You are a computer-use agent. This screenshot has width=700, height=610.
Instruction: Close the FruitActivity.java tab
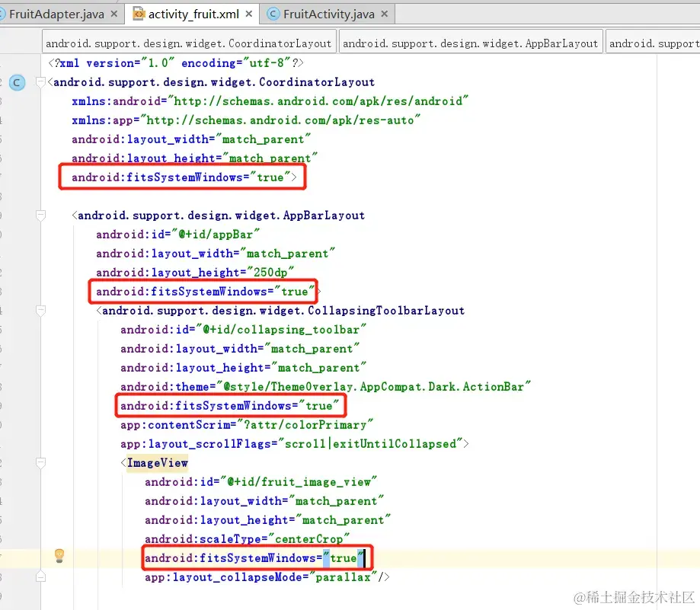point(385,14)
